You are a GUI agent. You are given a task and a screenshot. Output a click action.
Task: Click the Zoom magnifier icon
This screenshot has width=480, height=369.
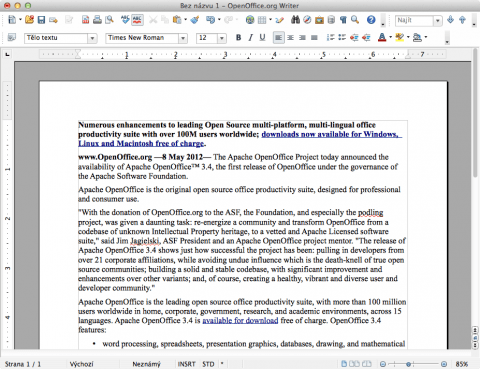(x=355, y=20)
